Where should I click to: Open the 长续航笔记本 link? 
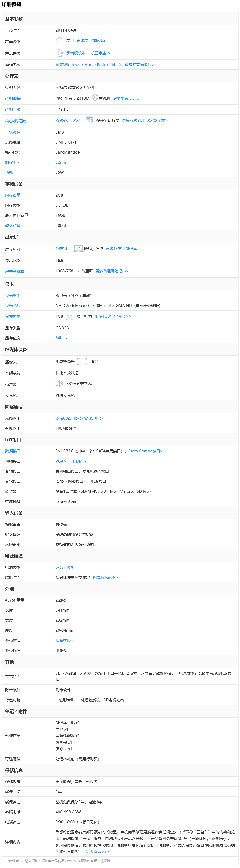[x=105, y=578]
